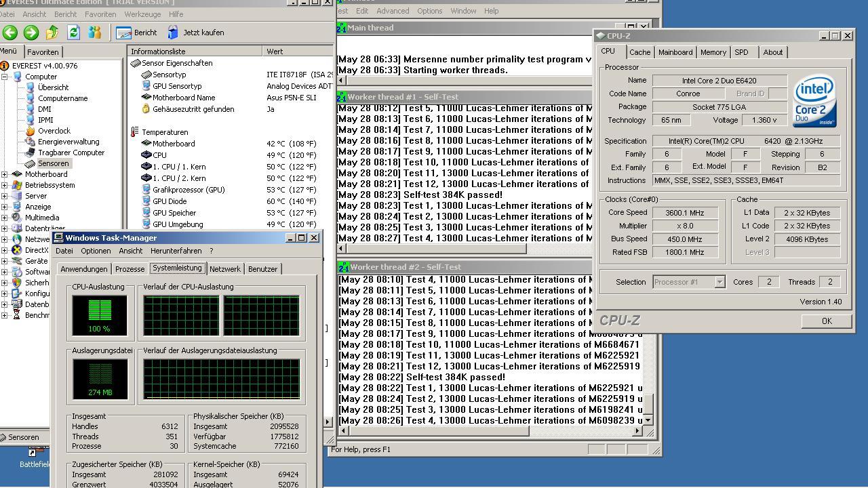
Task: Click the Server icon in tree
Action: pyautogui.click(x=17, y=196)
